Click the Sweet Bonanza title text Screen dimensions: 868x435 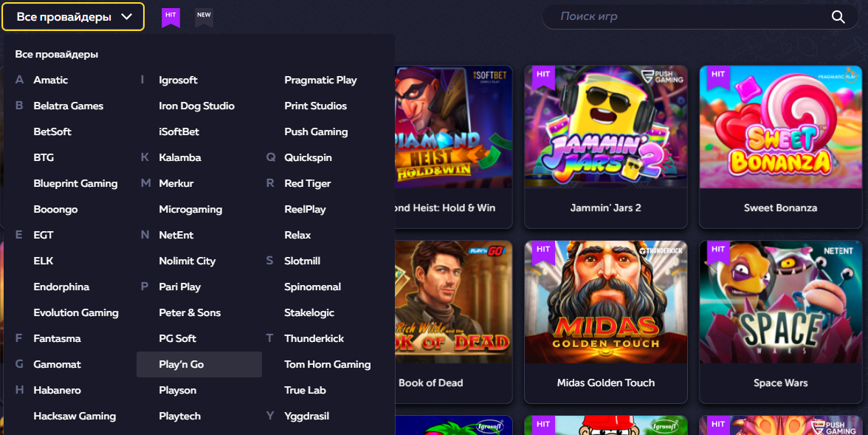781,208
